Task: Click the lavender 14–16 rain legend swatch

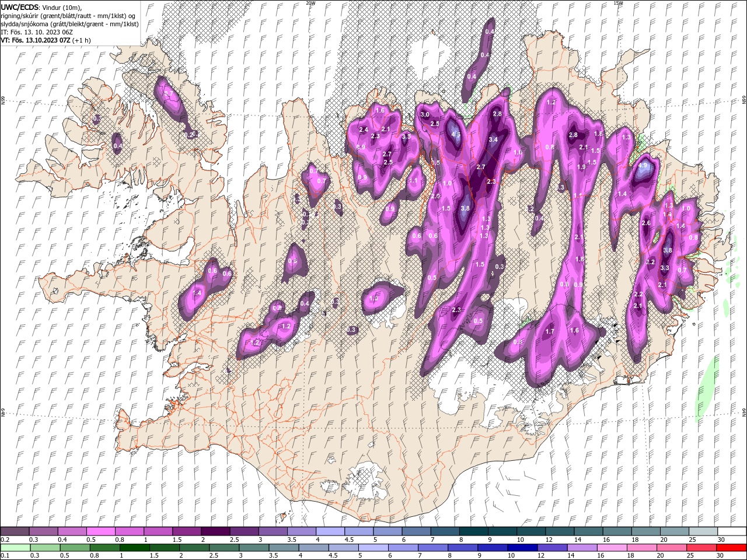Action: (x=584, y=548)
